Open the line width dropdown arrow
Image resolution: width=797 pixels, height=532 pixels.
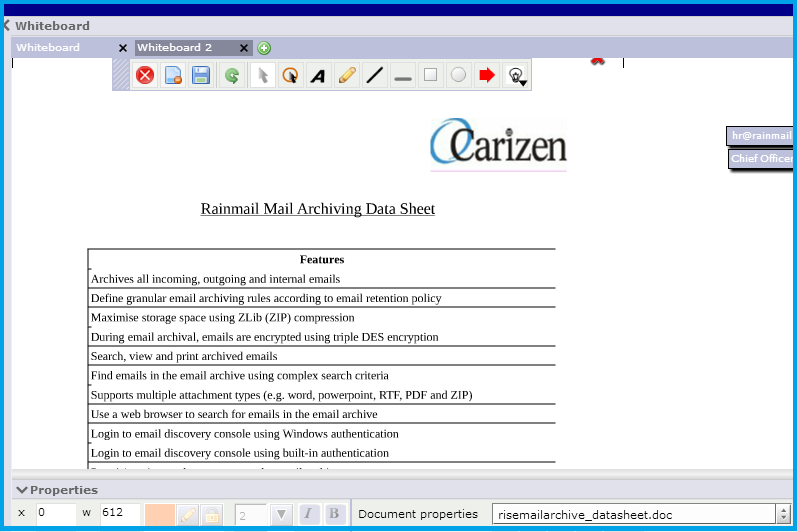pos(281,515)
